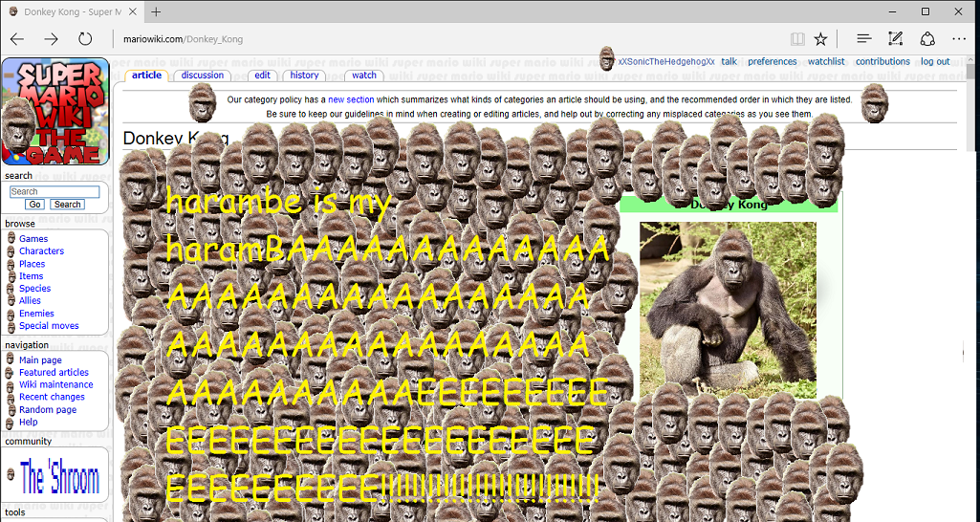Click the Share icon in toolbar
Image resolution: width=980 pixels, height=522 pixels.
(926, 39)
